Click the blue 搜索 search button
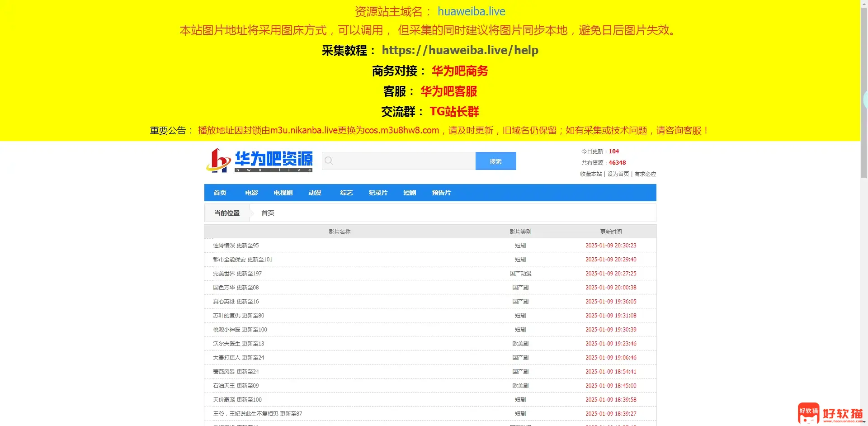Viewport: 868px width, 426px height. pyautogui.click(x=495, y=161)
